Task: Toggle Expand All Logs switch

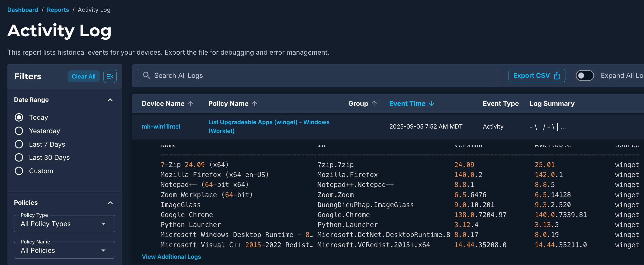Action: pos(585,75)
